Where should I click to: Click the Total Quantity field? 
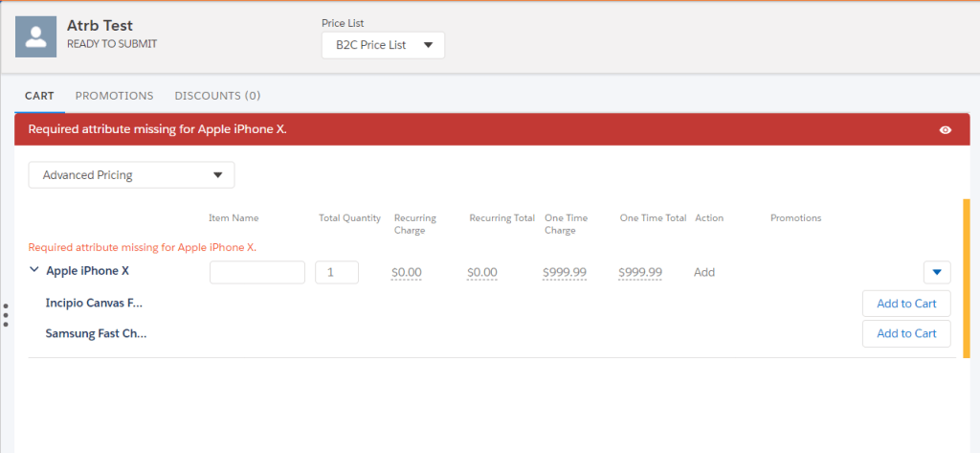[x=337, y=272]
